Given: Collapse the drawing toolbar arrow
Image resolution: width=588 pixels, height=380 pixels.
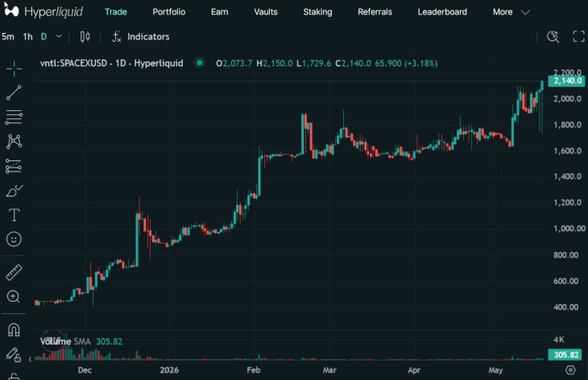Looking at the screenshot, I should coord(30,359).
